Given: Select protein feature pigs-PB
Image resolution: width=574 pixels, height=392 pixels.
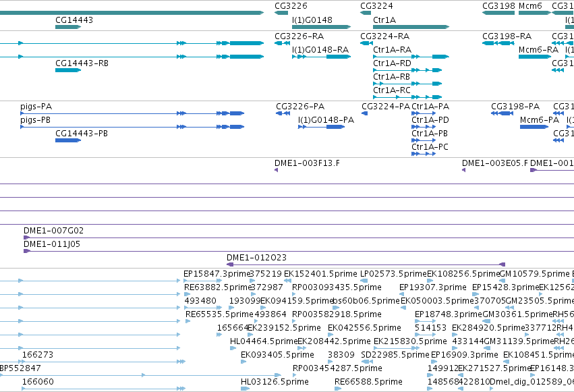Looking at the screenshot, I should pos(35,120).
